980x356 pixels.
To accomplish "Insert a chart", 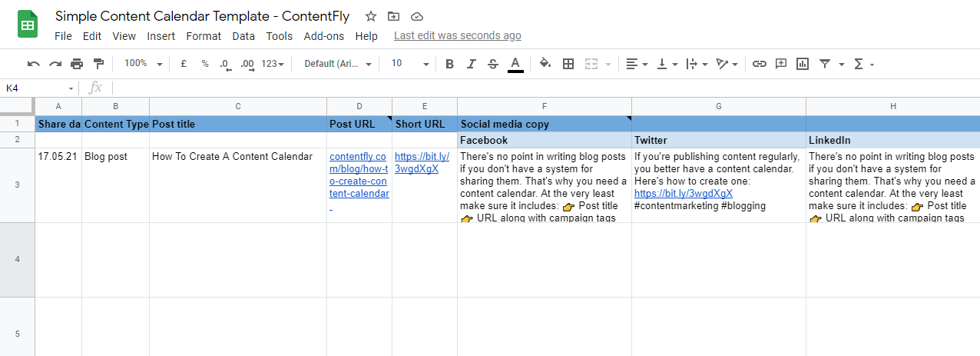I will (803, 64).
